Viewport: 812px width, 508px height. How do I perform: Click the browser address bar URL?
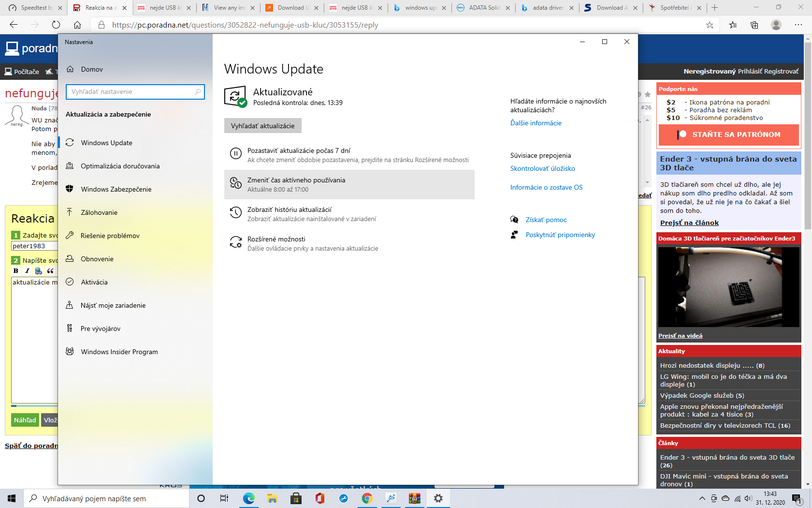(245, 25)
